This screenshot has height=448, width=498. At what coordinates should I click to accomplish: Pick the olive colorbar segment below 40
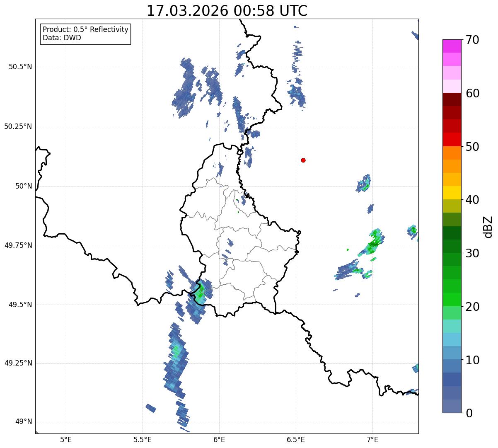click(452, 206)
